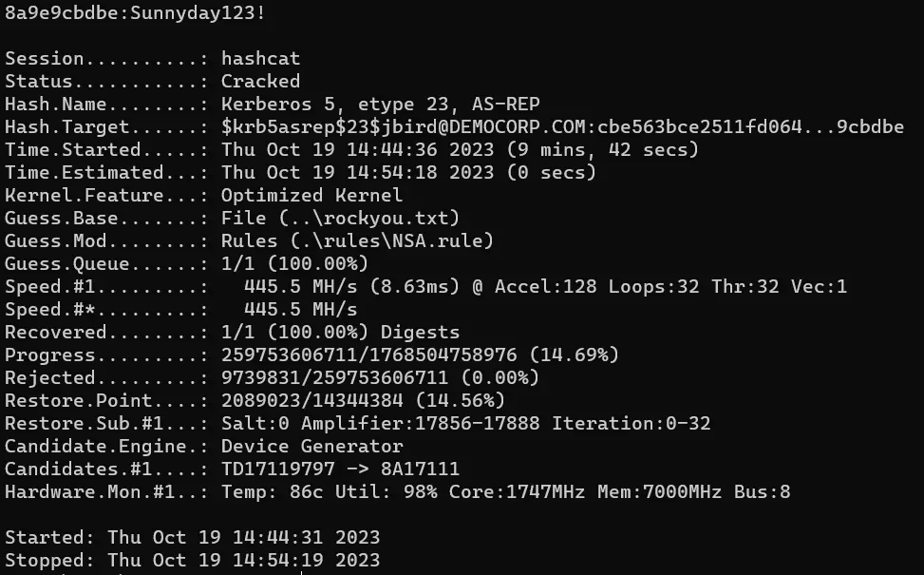Click the Session value hashcat
Viewport: 924px width, 575px height.
point(260,59)
